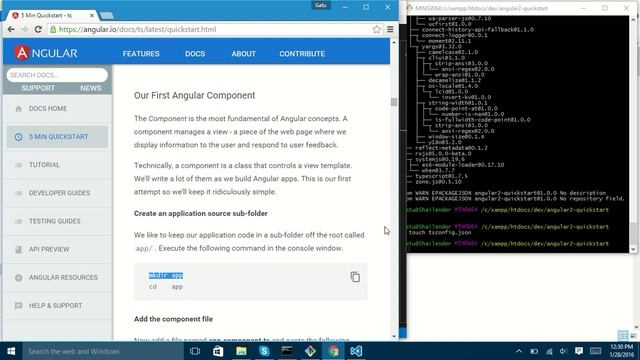Close the 5 Min Quickstart tab
Image resolution: width=640 pixels, height=360 pixels.
point(92,15)
